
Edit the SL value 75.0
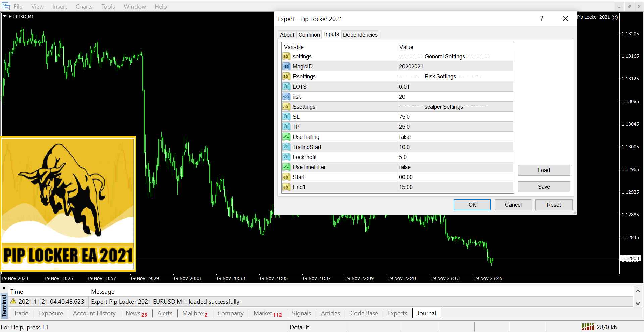(455, 117)
